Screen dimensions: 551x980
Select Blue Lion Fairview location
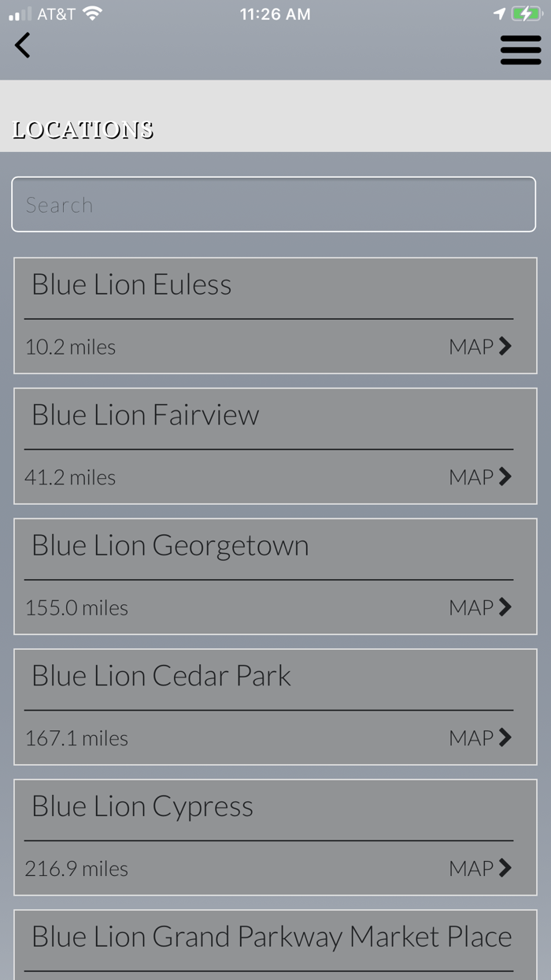(145, 415)
